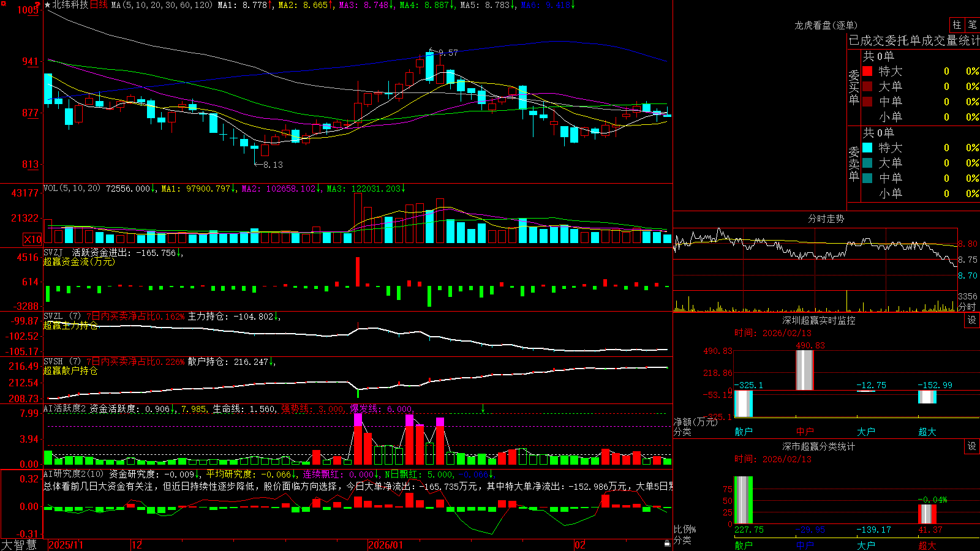
Task: Click the SVSH (7) indicator label
Action: click(62, 362)
